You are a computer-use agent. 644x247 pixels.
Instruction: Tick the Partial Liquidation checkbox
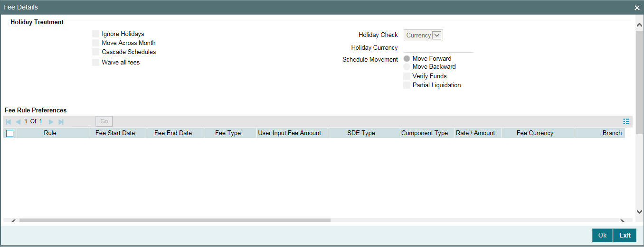[407, 85]
